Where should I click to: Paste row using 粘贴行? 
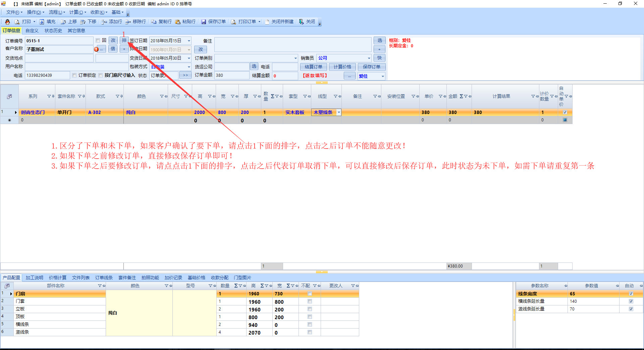pyautogui.click(x=185, y=22)
